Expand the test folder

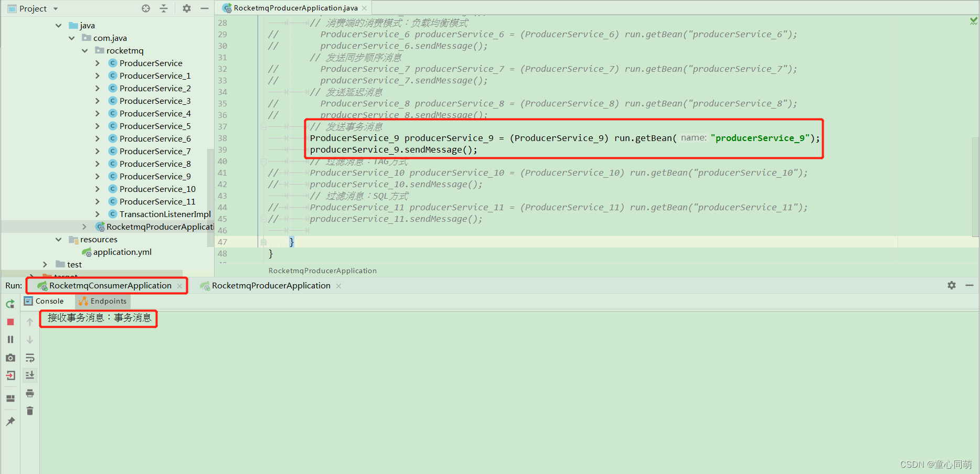pyautogui.click(x=45, y=264)
